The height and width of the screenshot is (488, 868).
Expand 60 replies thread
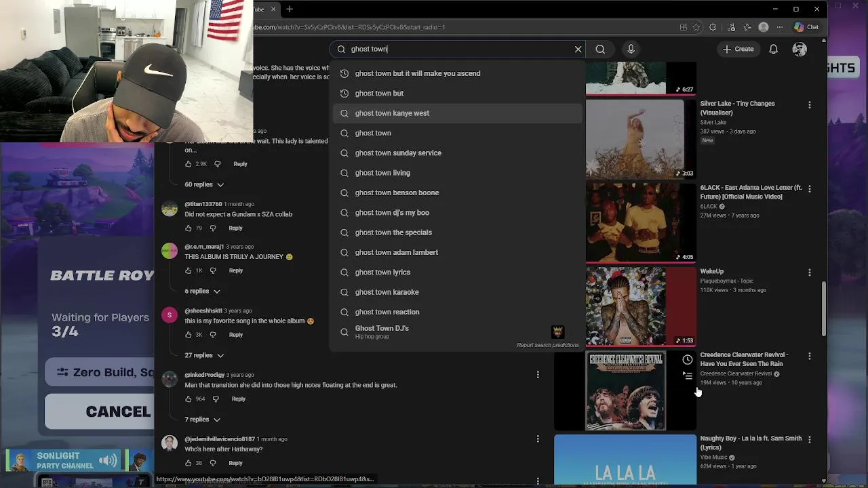coord(204,184)
